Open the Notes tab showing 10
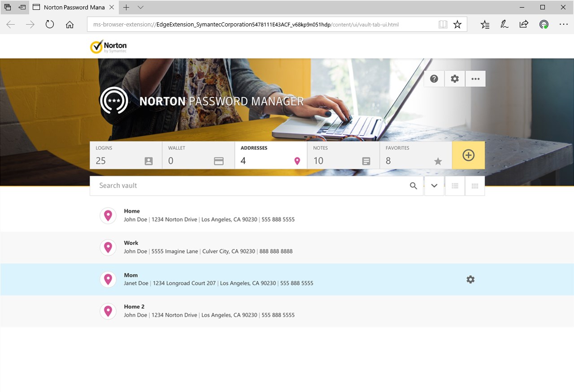574x392 pixels. click(x=344, y=155)
